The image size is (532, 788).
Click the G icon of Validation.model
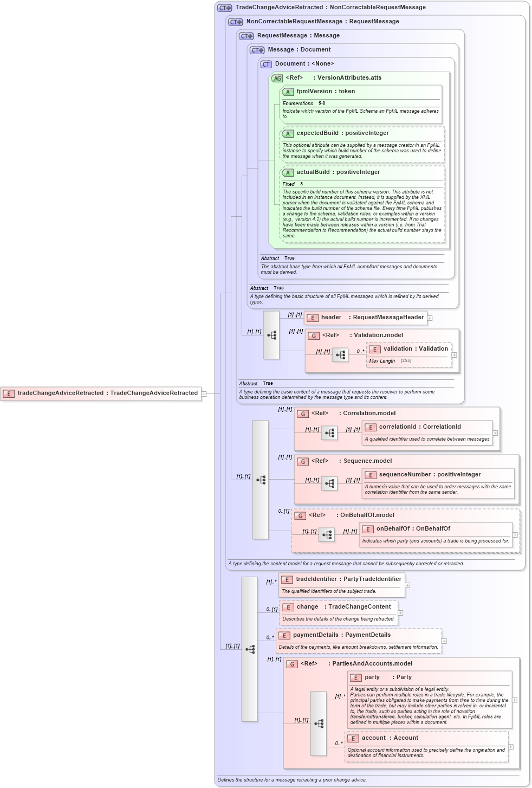coord(313,336)
